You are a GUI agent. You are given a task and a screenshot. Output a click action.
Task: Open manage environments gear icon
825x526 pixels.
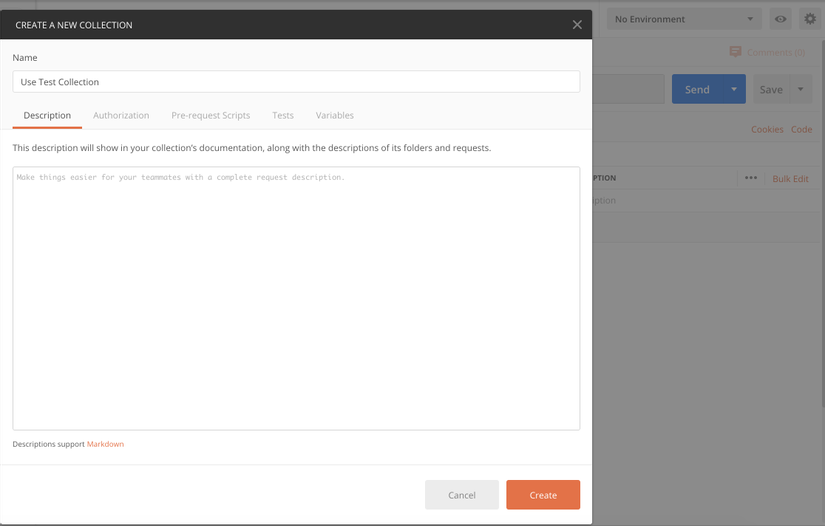pos(810,19)
